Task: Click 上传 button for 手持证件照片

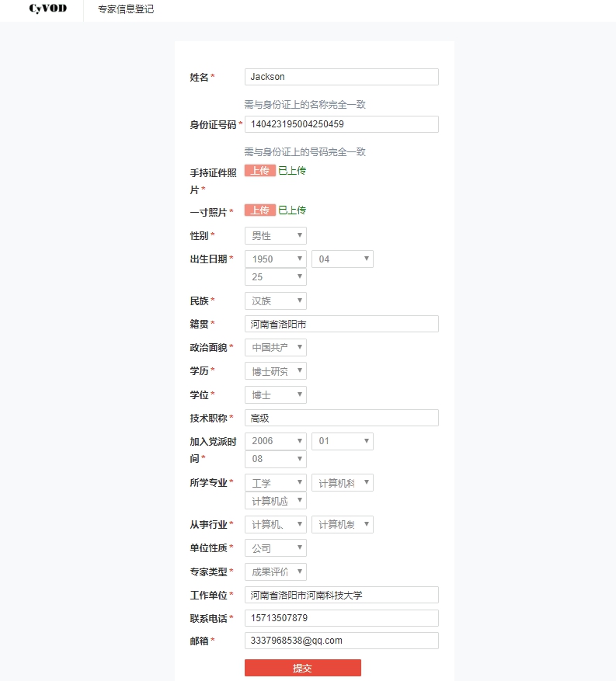Action: 260,171
